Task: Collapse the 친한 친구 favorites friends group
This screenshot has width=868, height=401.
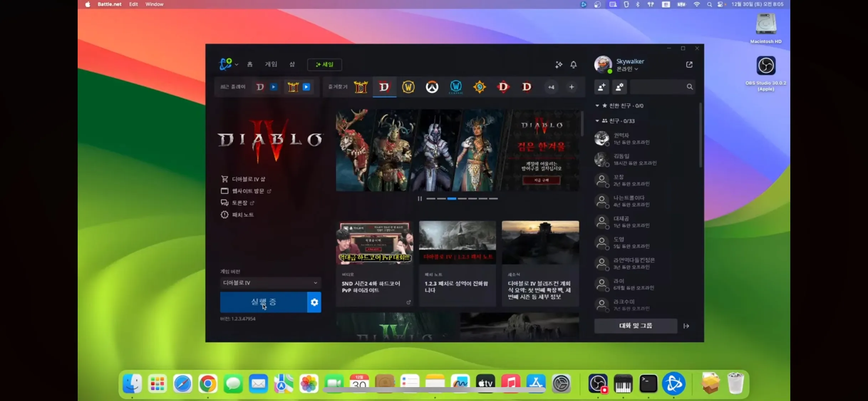Action: [597, 106]
